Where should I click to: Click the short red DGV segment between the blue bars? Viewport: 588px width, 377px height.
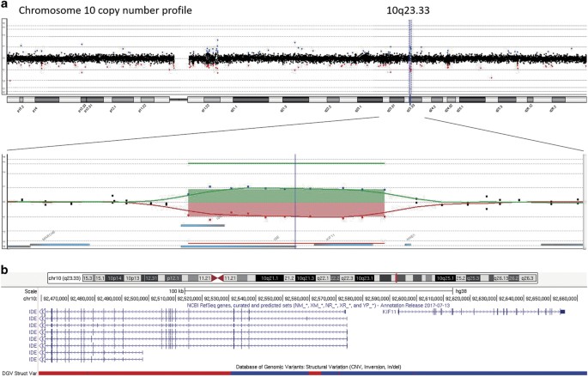[315, 374]
